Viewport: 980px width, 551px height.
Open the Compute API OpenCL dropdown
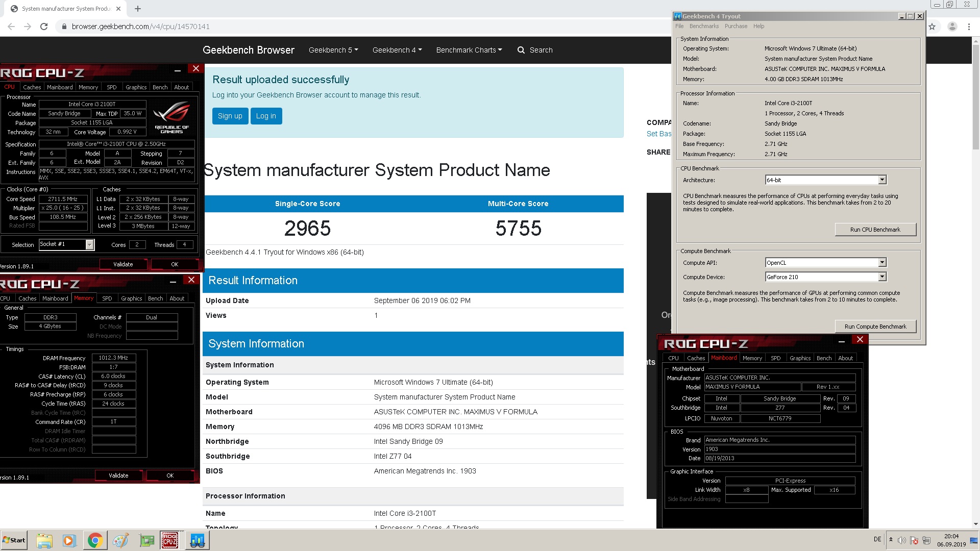click(x=881, y=262)
